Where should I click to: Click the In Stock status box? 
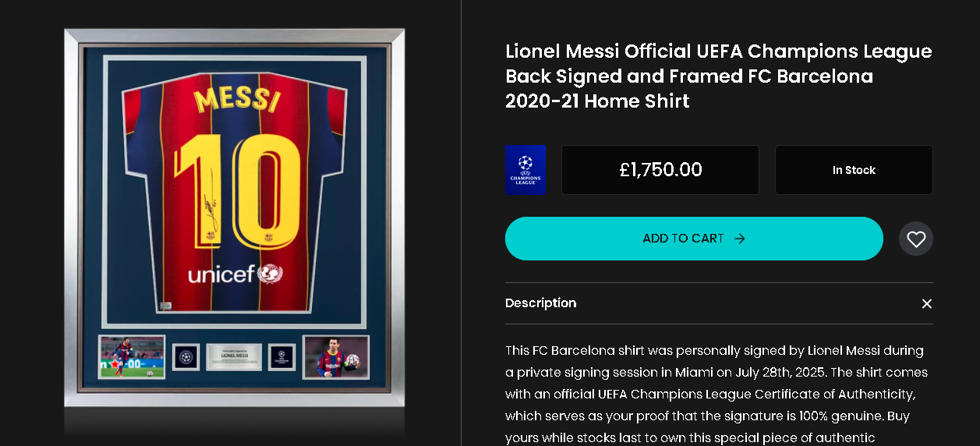[854, 169]
